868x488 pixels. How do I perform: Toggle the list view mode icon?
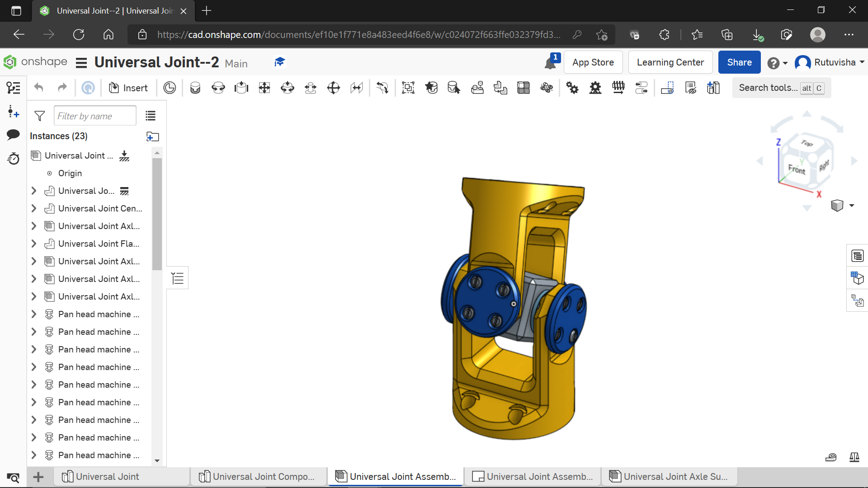tap(151, 116)
